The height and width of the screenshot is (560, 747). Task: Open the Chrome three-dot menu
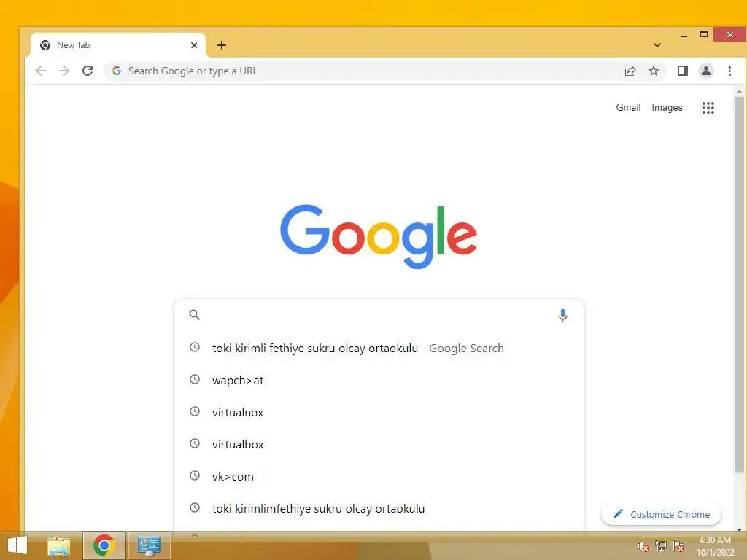coord(729,71)
